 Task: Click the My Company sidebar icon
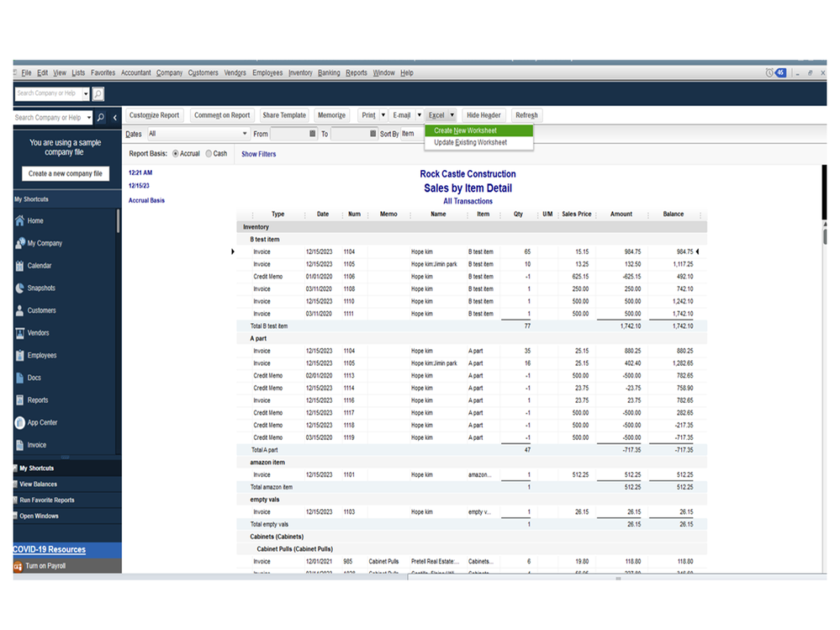20,243
